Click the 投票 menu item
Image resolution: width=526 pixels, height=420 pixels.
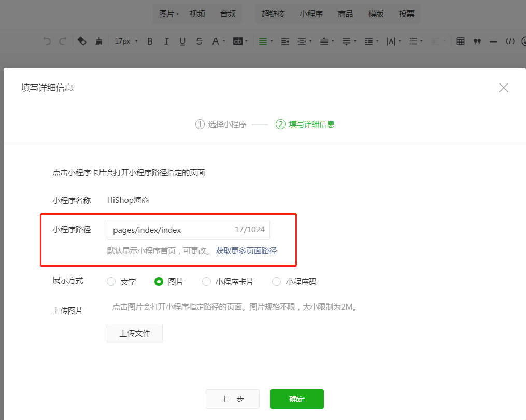(x=407, y=14)
